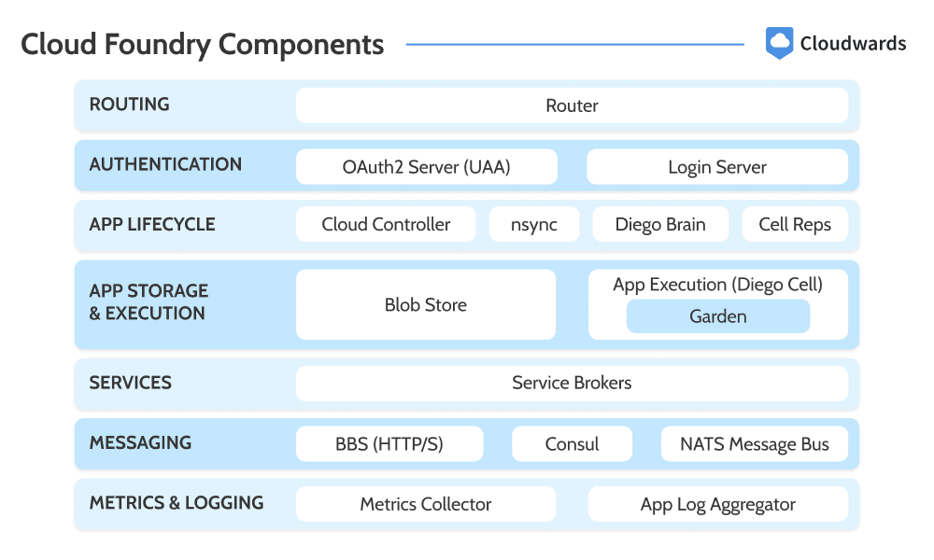Click the Diego Brain box
Viewport: 934px width, 560px height.
tap(660, 224)
